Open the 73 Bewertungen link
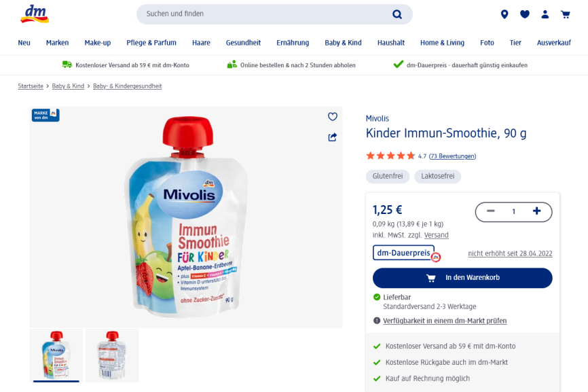The width and height of the screenshot is (588, 392). point(452,156)
